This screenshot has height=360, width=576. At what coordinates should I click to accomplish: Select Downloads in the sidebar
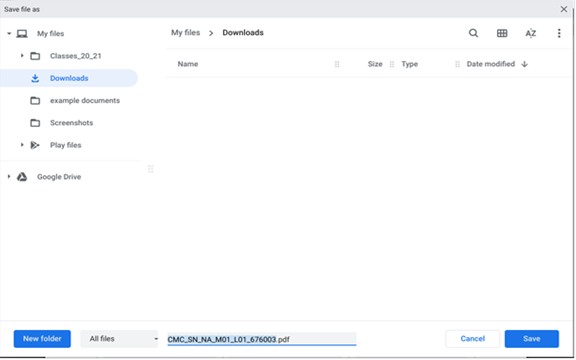(x=69, y=78)
